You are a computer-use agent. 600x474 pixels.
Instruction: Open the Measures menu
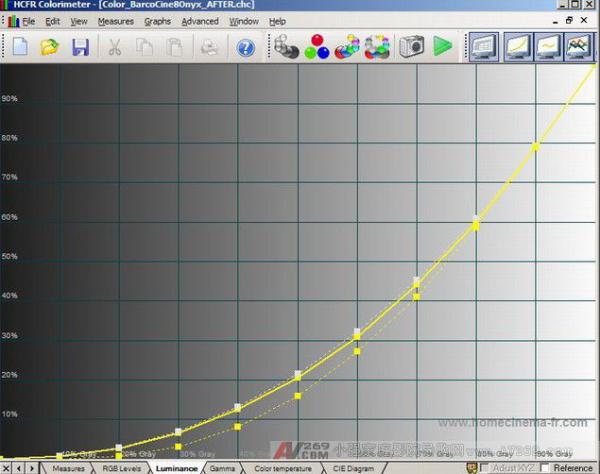click(x=116, y=21)
